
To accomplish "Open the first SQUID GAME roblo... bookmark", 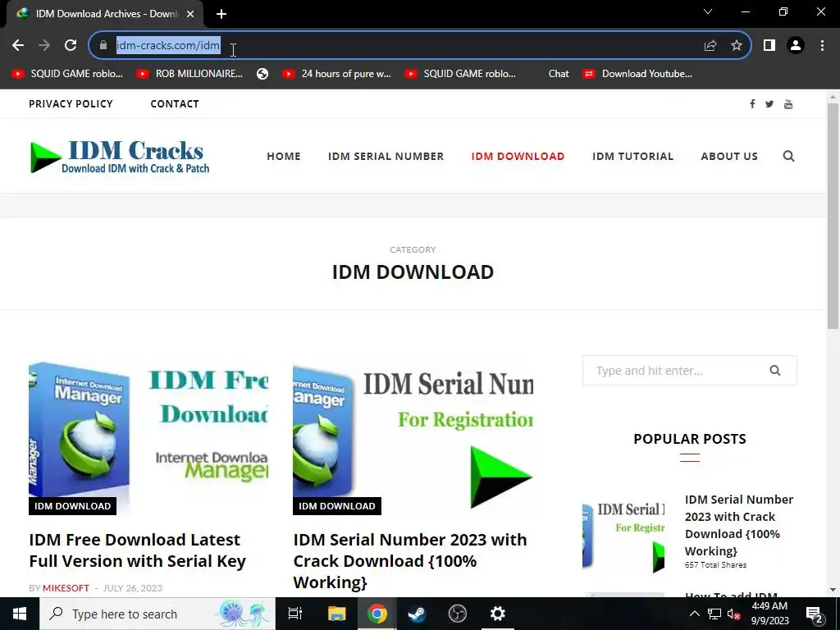I will tap(67, 74).
